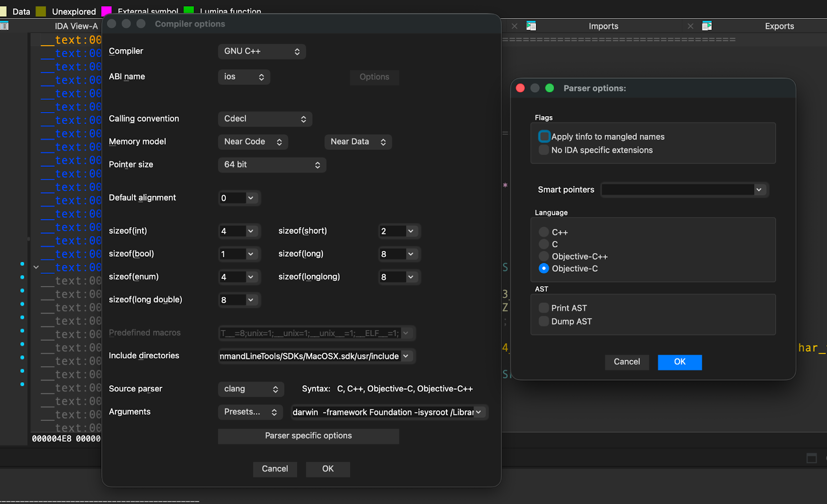Select the C++ language radio button

[544, 232]
